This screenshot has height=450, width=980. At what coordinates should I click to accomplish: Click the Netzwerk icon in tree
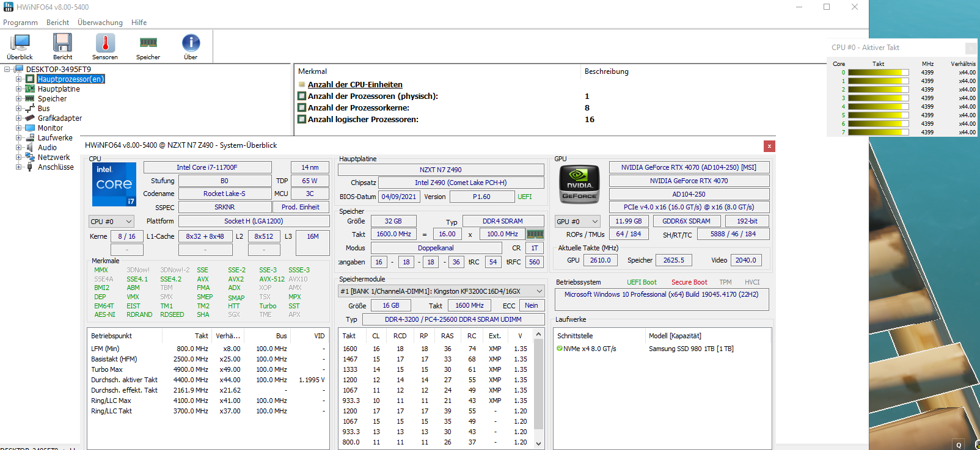(29, 157)
